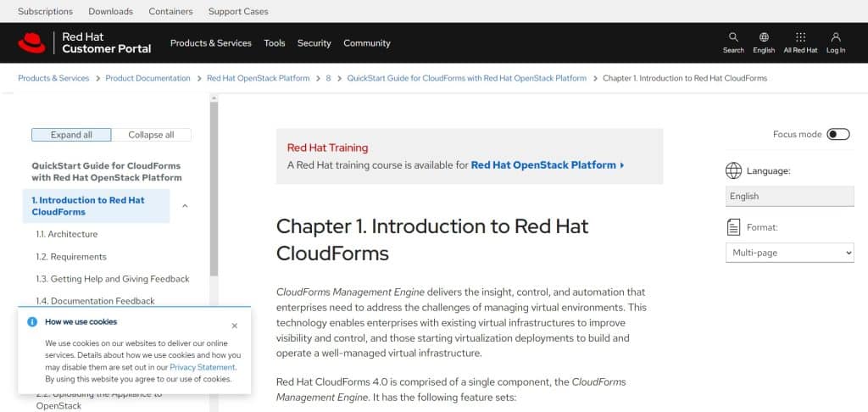Open English language globe icon in header
This screenshot has width=868, height=412.
764,37
